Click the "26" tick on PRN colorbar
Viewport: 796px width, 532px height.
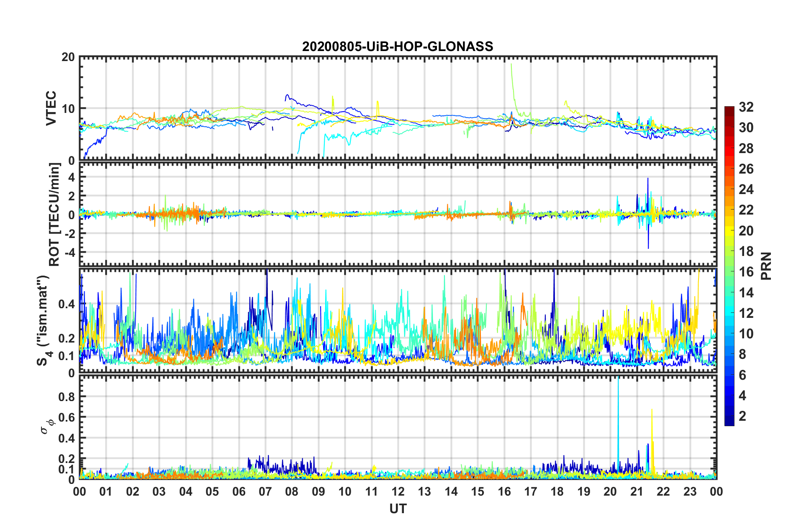(x=746, y=169)
